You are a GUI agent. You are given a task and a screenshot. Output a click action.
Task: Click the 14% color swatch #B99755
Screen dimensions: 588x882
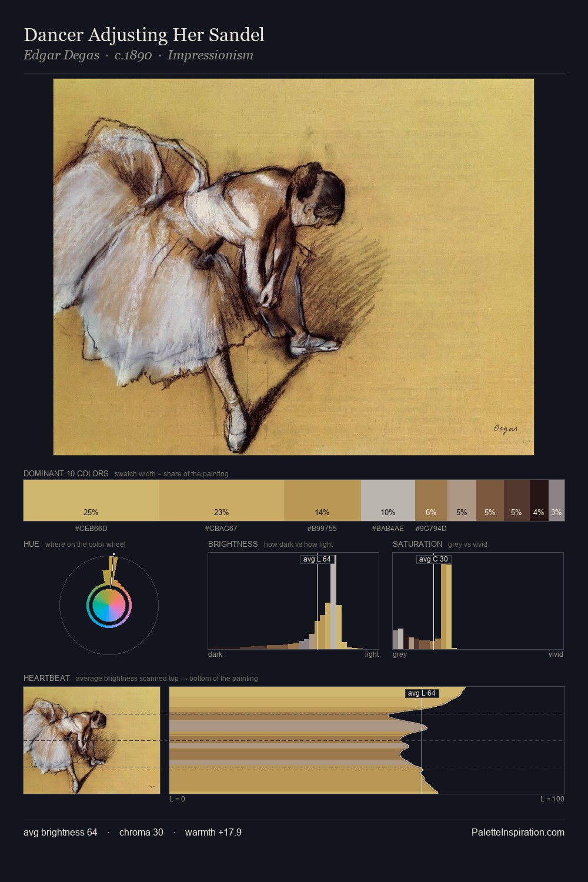322,500
